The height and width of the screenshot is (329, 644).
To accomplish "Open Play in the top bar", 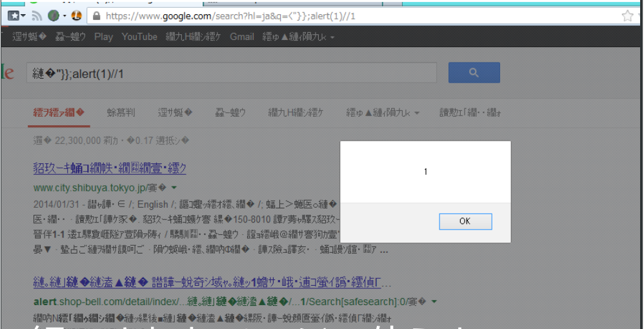I will [x=103, y=37].
